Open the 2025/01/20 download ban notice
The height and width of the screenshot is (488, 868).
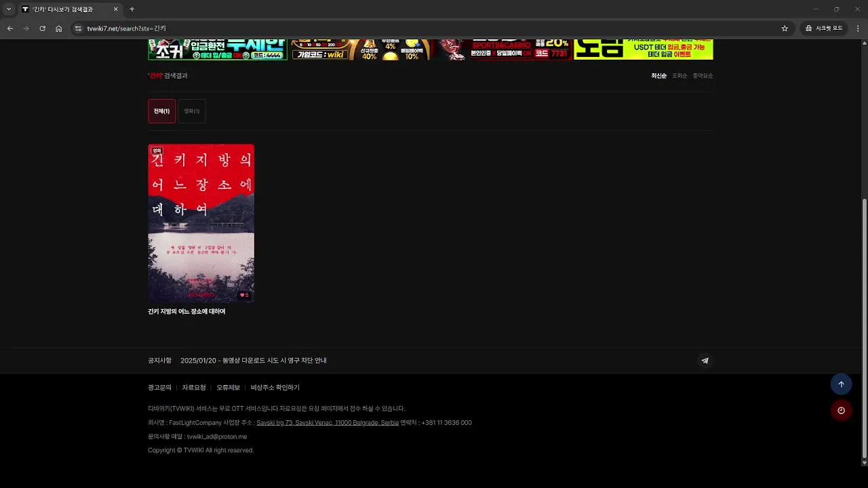(x=254, y=361)
